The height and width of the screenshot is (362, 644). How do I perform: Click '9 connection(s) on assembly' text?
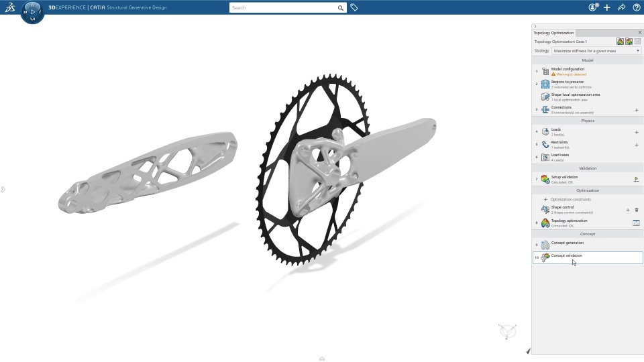[572, 113]
